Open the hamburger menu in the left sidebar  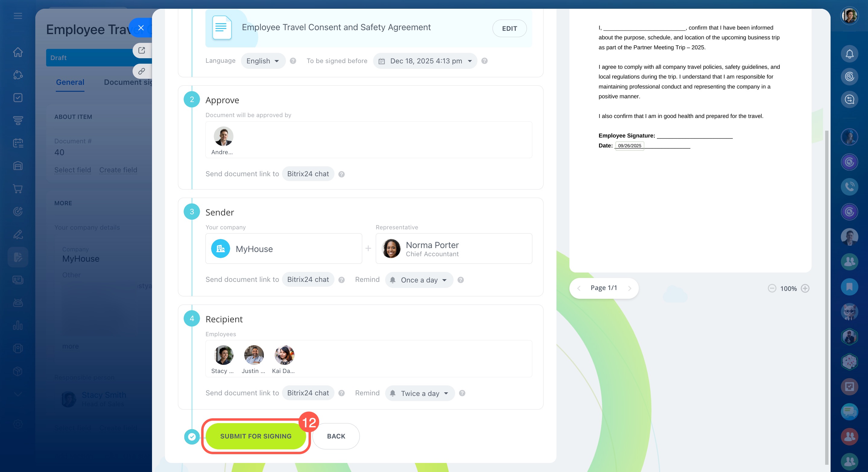pyautogui.click(x=18, y=16)
